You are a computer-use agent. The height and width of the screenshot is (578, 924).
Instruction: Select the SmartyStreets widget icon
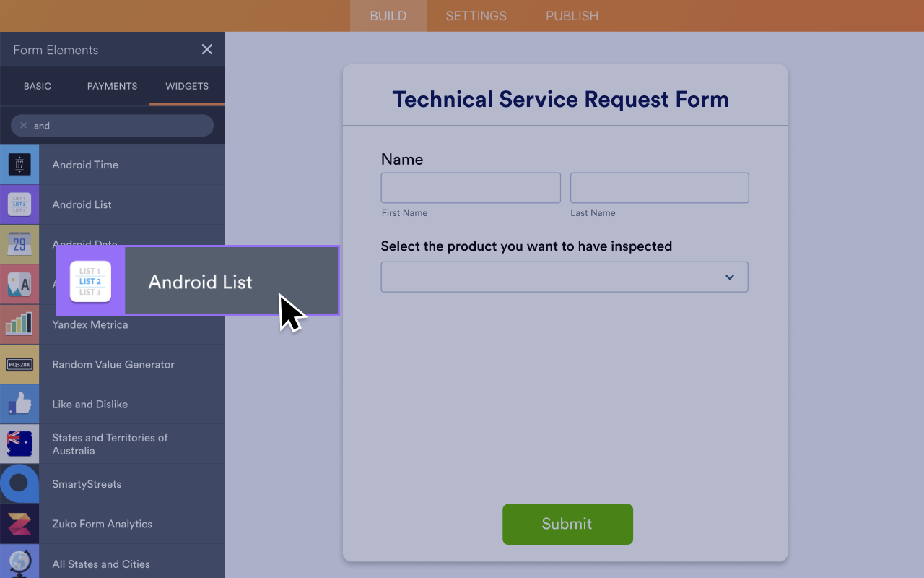[x=19, y=484]
